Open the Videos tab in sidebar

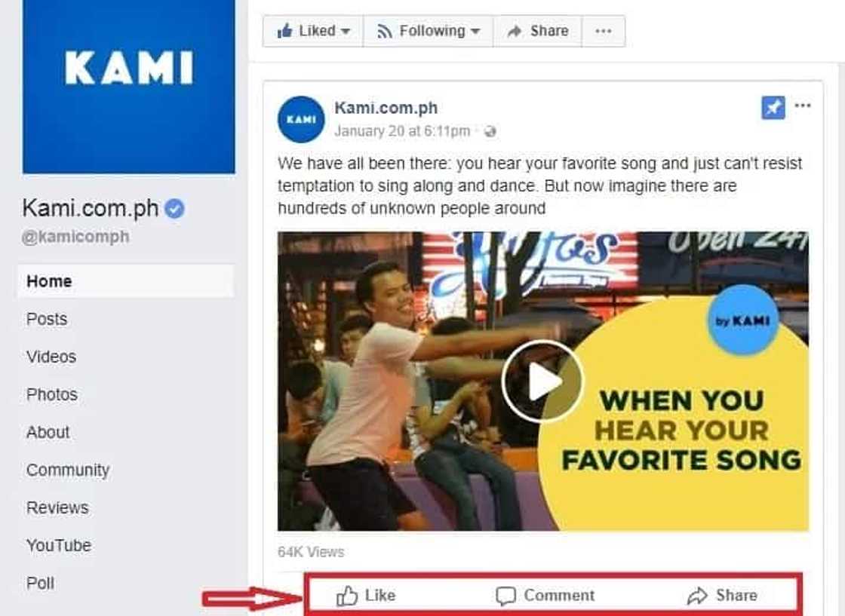click(51, 357)
